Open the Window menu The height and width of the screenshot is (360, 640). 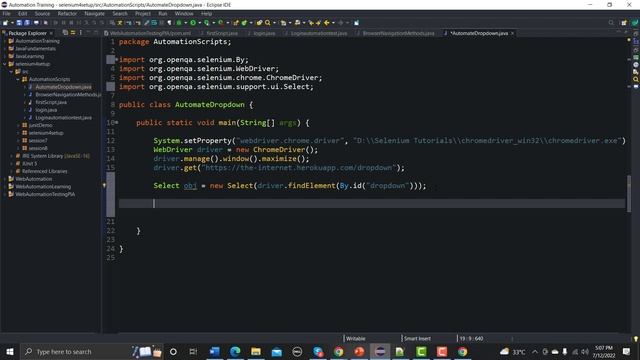point(184,13)
